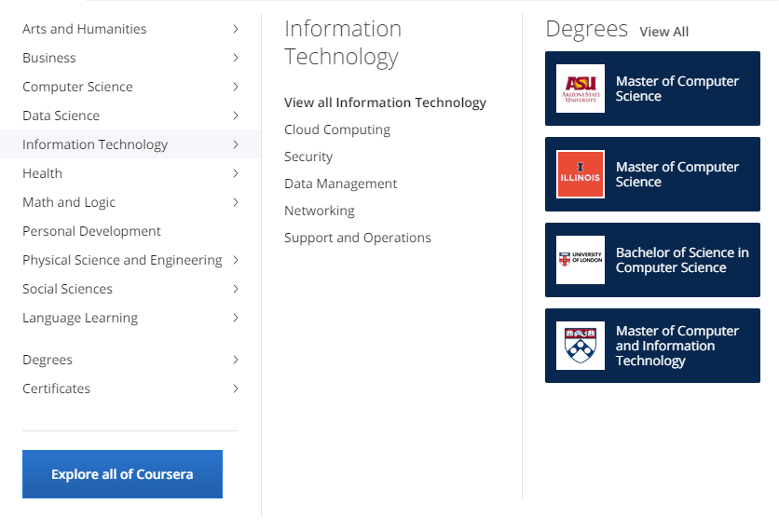Open Master of Computer and Information Technology
The width and height of the screenshot is (779, 532).
(x=652, y=346)
